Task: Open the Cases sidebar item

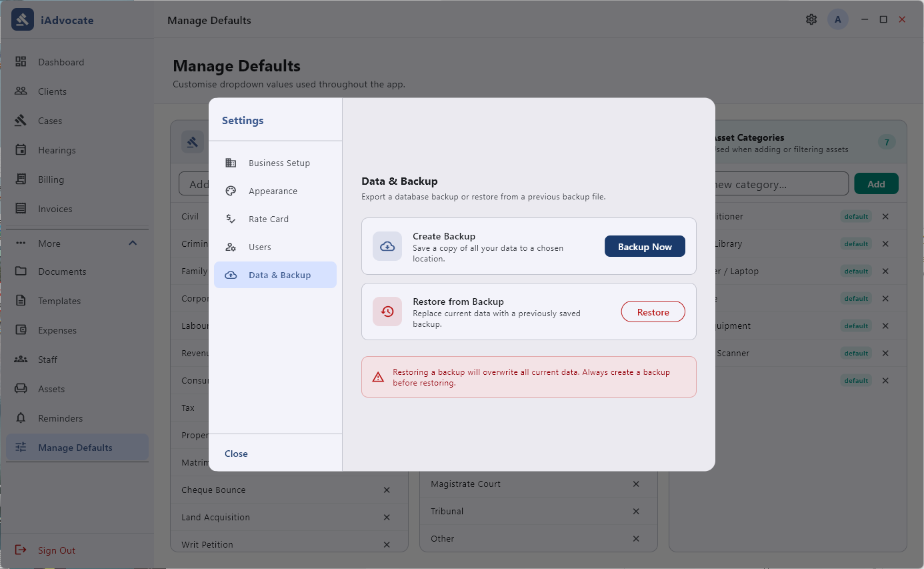Action: click(77, 121)
